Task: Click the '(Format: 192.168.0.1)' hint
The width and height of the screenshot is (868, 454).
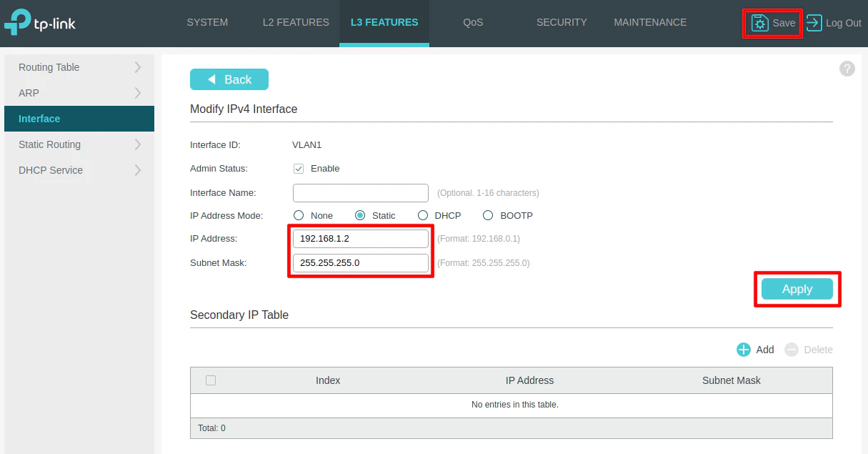Action: [479, 239]
